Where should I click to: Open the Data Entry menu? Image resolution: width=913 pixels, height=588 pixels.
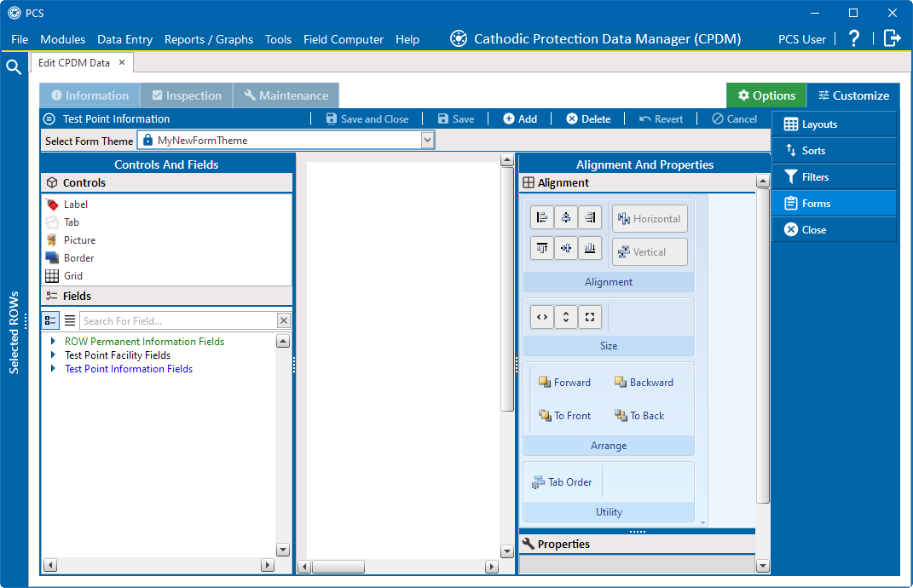124,39
